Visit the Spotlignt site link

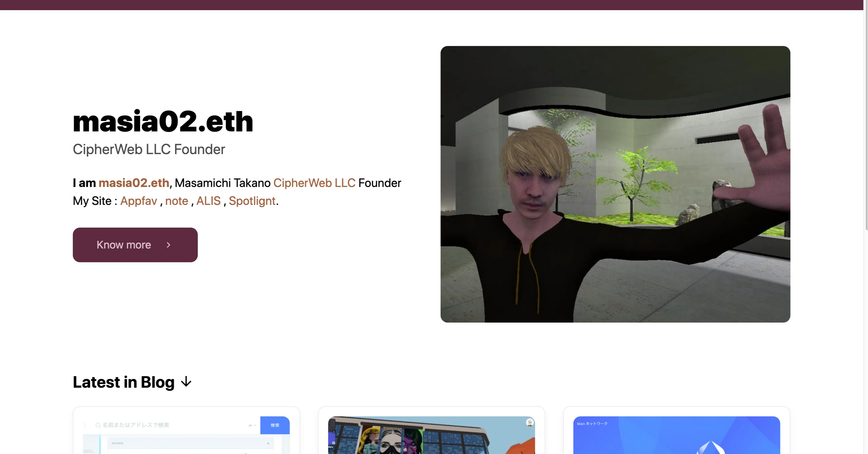tap(252, 201)
